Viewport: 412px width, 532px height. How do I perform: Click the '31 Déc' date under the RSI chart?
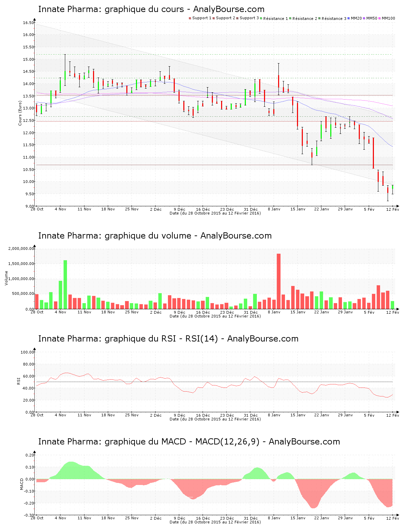click(251, 415)
